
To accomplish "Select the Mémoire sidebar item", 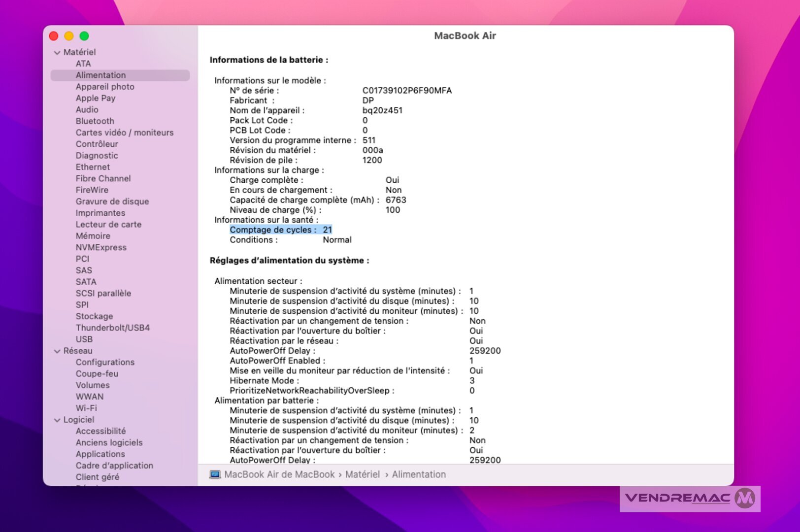I will (x=93, y=236).
